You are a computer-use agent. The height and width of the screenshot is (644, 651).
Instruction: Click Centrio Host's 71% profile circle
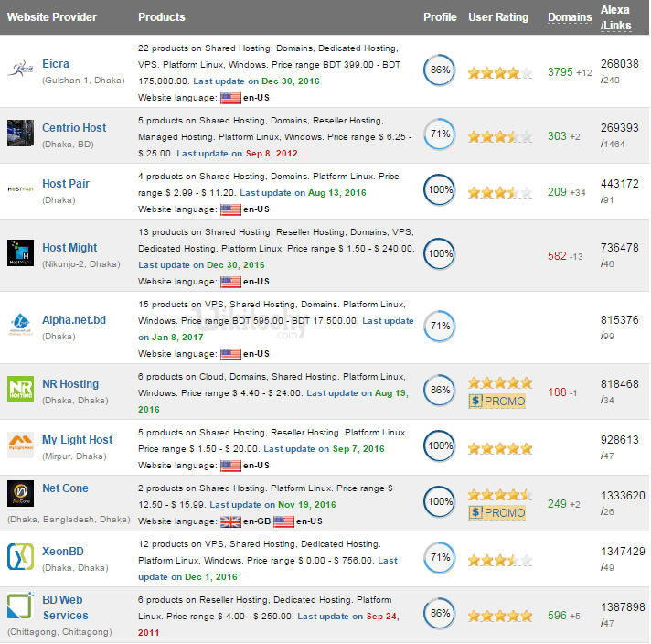point(440,134)
